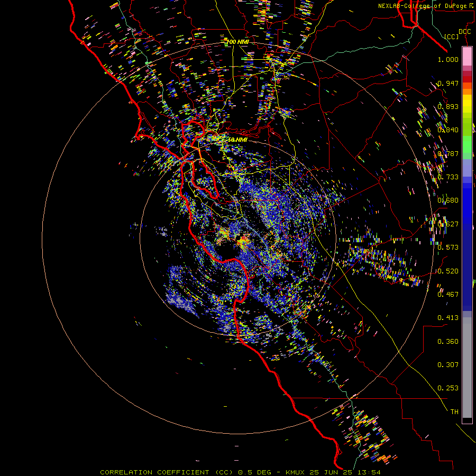Screen dimensions: 476x476
Task: Click the 25 JUN 25 date in caption
Action: pyautogui.click(x=331, y=472)
